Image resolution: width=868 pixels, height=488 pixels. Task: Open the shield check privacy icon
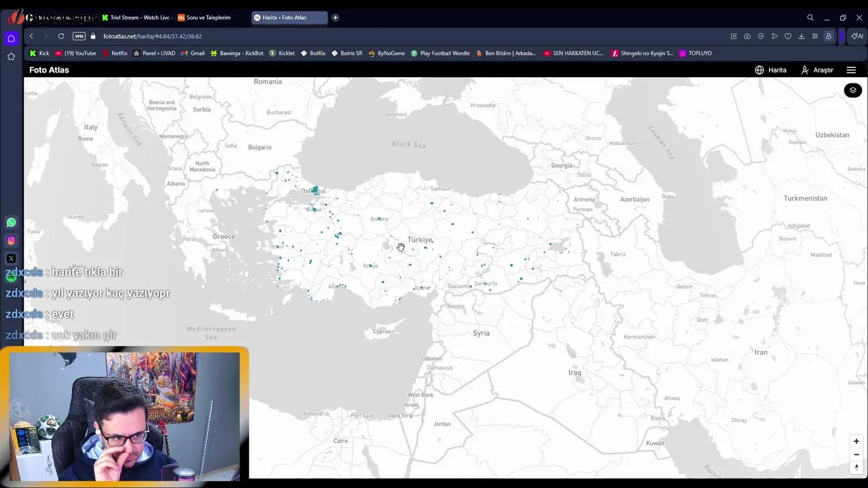[x=761, y=36]
